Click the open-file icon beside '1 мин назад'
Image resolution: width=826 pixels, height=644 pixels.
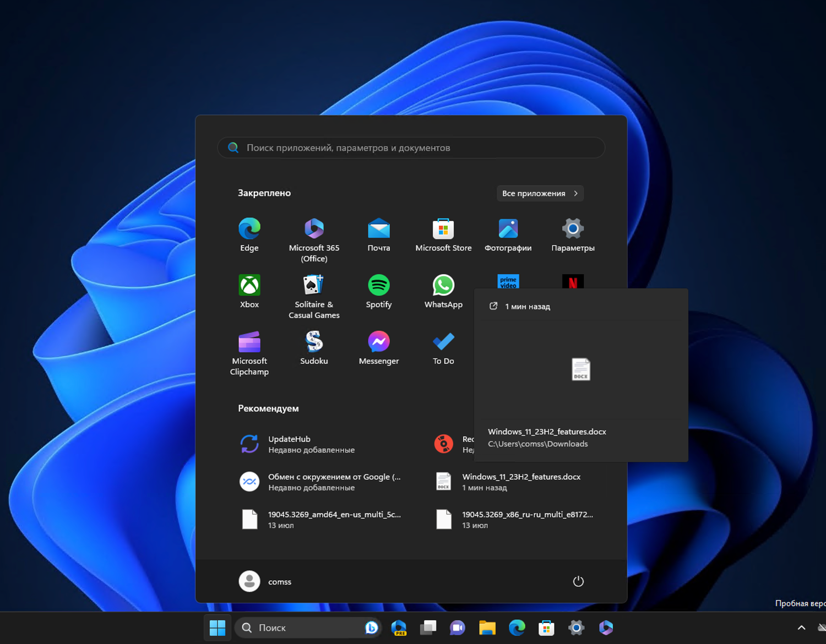493,306
